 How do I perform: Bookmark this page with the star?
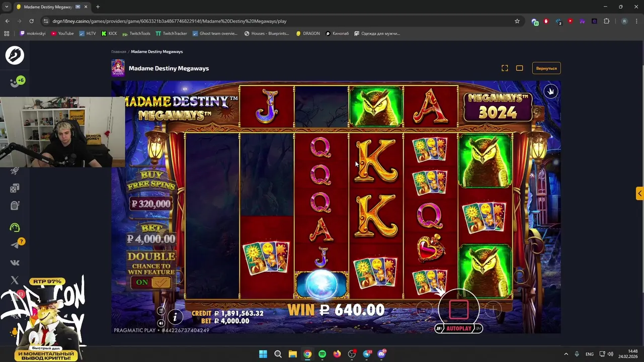pyautogui.click(x=517, y=21)
